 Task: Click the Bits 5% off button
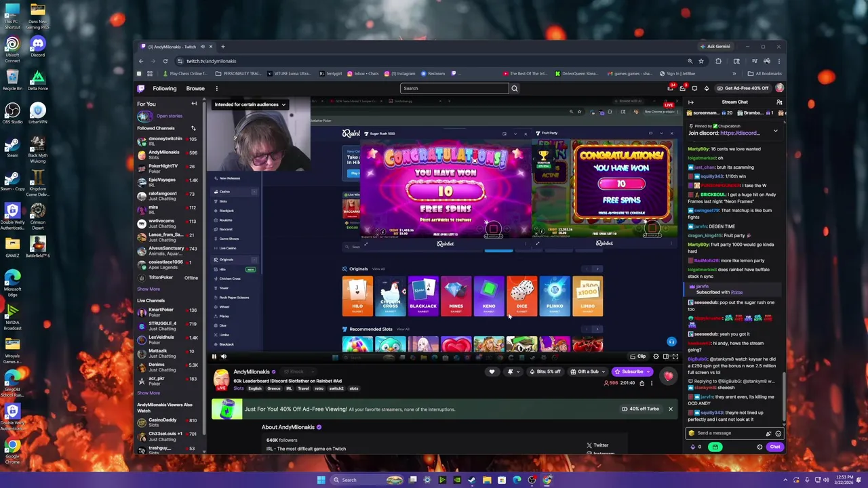(x=546, y=371)
